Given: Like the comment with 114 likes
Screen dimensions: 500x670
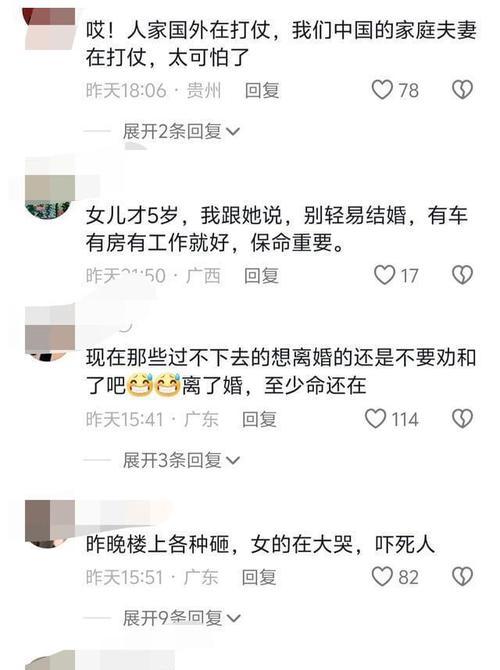Looking at the screenshot, I should pyautogui.click(x=375, y=418).
